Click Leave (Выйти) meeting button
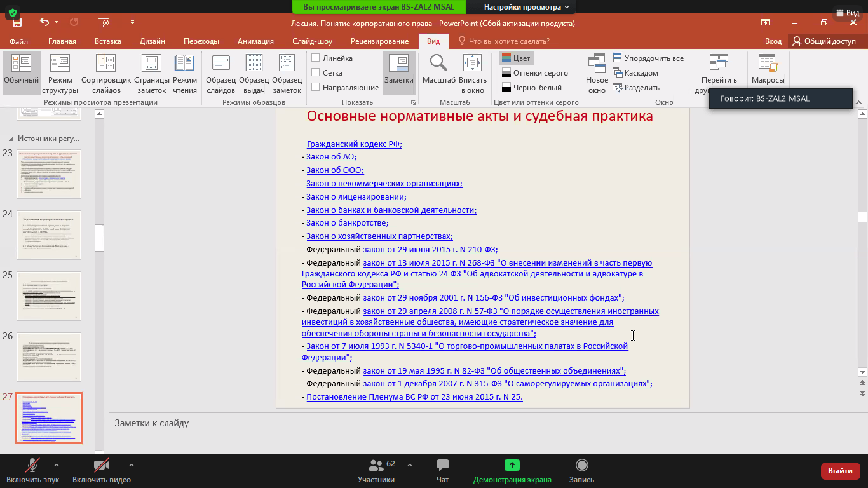 (841, 471)
